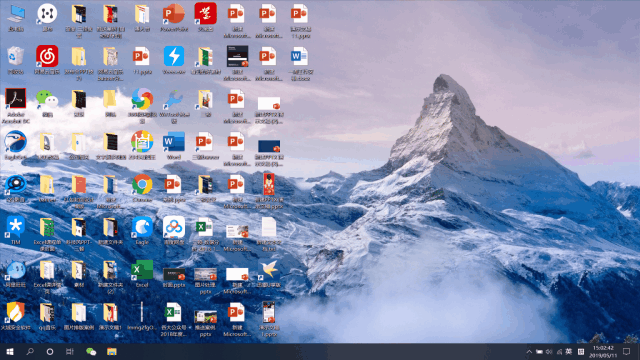
Task: Open taskbar Search magnifier
Action: [x=30, y=351]
